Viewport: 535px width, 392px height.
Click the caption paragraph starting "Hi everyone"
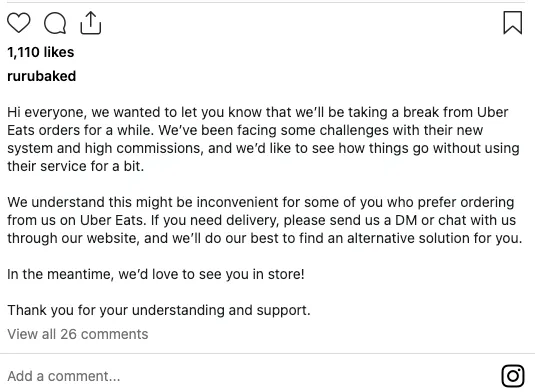point(263,139)
